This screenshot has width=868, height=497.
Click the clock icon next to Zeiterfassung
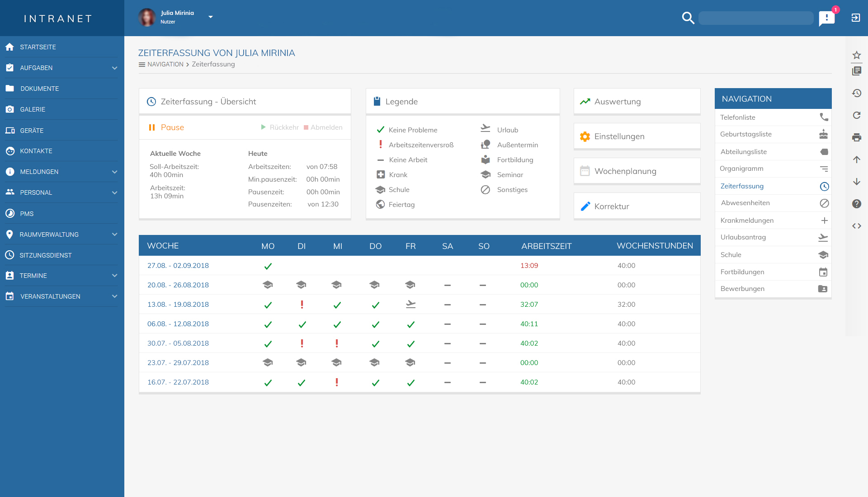(825, 186)
